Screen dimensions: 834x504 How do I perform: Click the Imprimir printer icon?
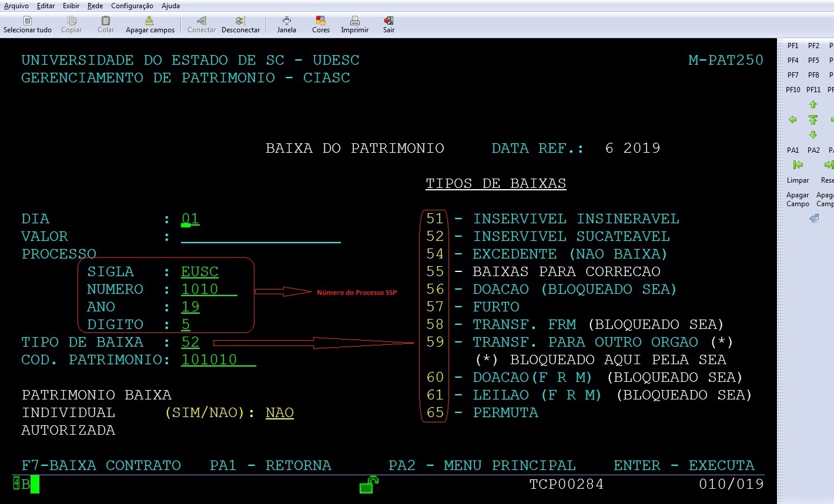pos(354,21)
